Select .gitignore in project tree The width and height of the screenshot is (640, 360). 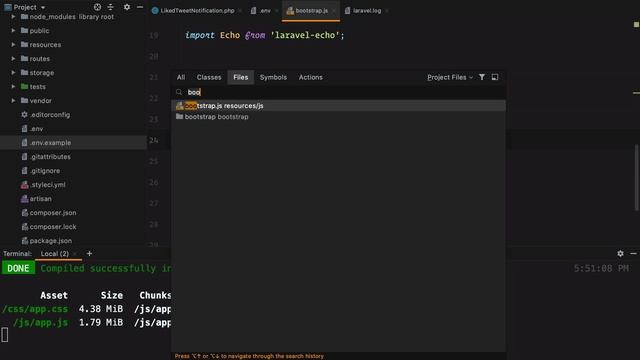click(44, 171)
